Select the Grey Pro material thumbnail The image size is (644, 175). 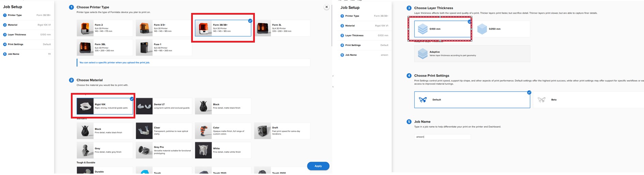click(x=144, y=150)
